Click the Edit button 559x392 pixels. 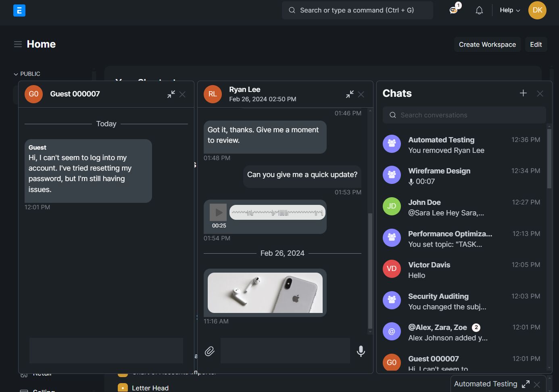click(x=536, y=44)
